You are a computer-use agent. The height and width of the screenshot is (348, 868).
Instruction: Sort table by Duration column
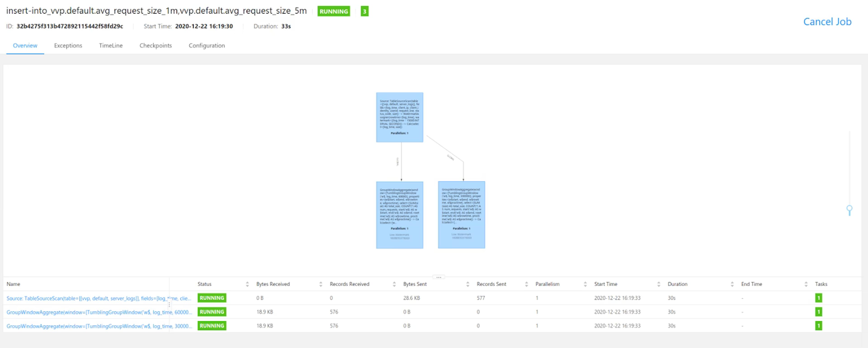732,284
